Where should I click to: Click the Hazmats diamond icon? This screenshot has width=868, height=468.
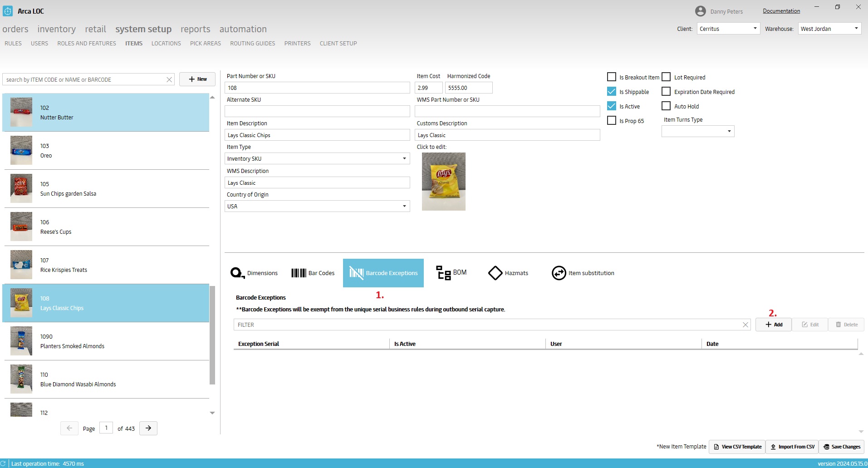click(x=495, y=273)
